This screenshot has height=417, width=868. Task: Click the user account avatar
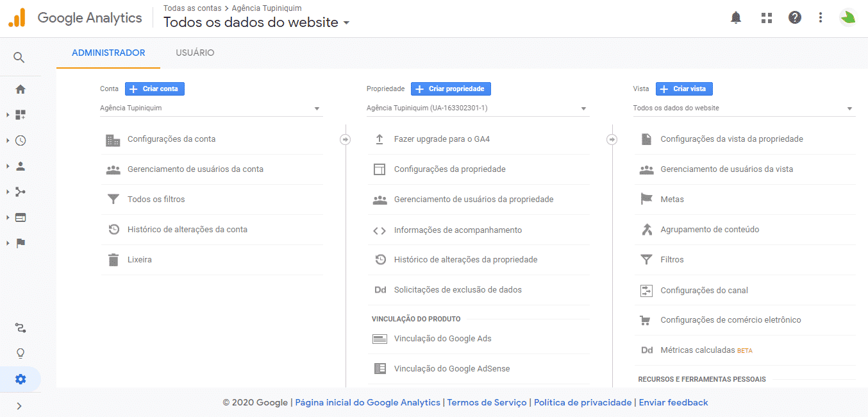(x=848, y=18)
